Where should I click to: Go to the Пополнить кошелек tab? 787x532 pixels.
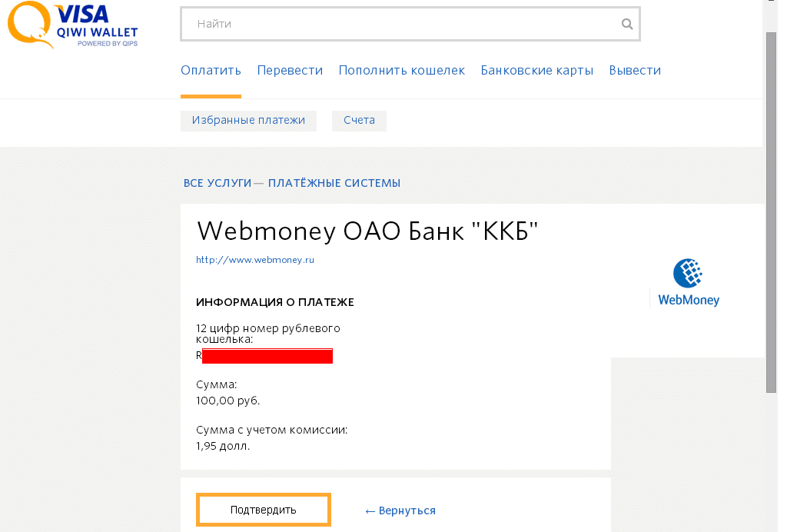401,71
